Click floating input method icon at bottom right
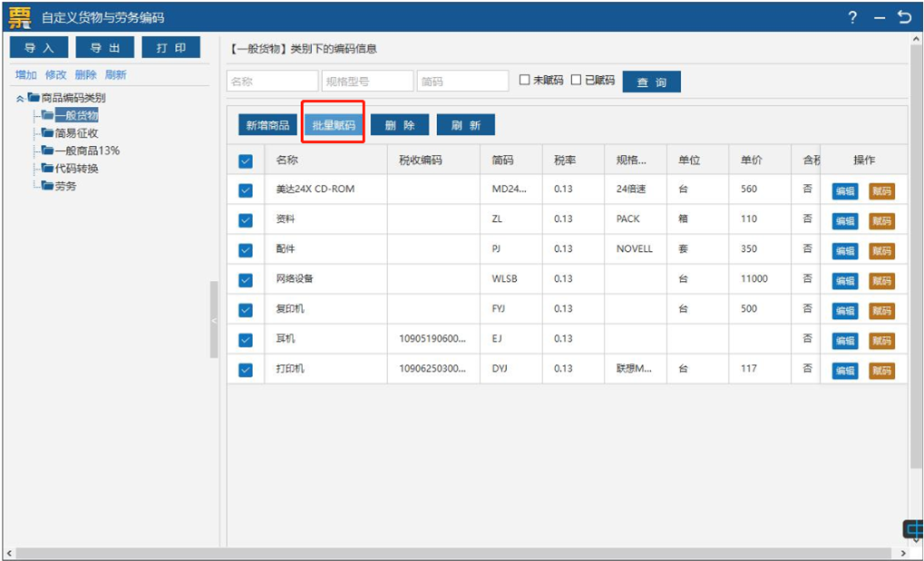 pos(913,528)
